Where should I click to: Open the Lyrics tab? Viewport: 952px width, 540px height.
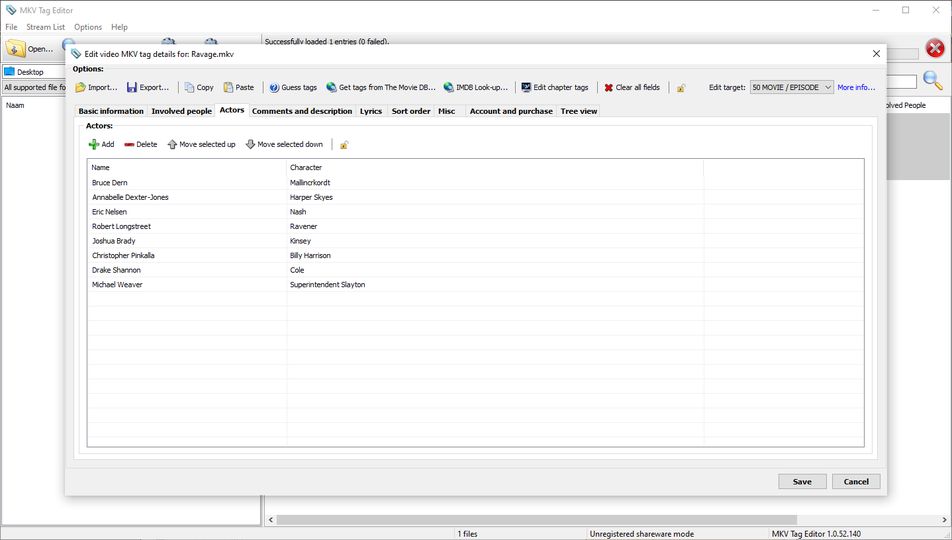370,111
